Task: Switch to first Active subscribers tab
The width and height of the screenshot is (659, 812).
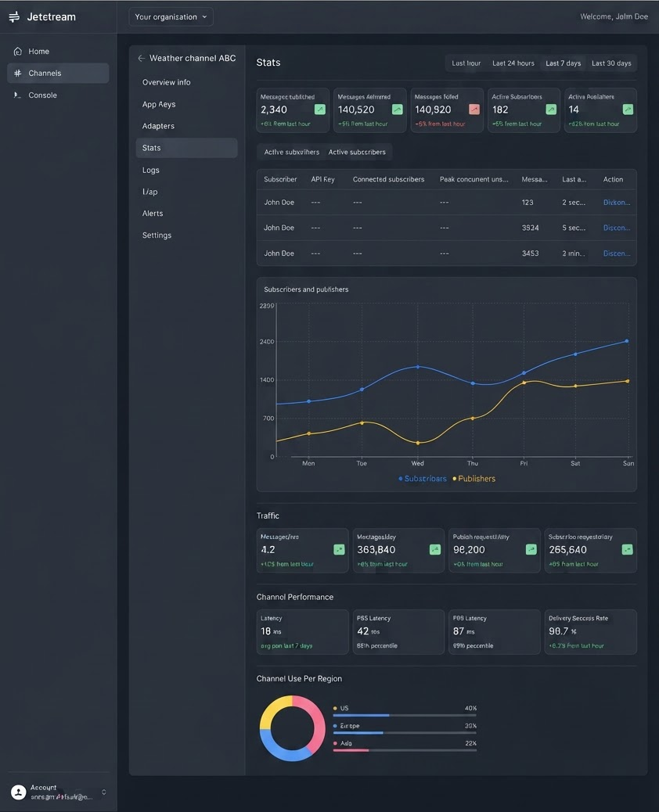Action: (292, 153)
